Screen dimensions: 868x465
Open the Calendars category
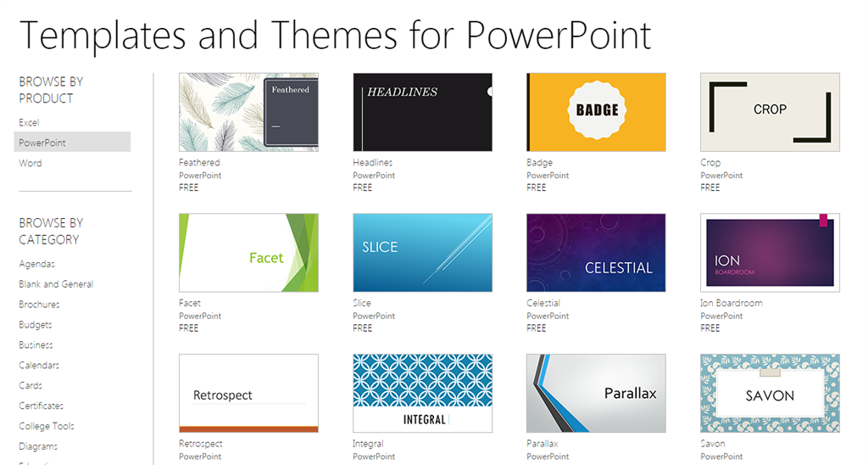point(39,365)
